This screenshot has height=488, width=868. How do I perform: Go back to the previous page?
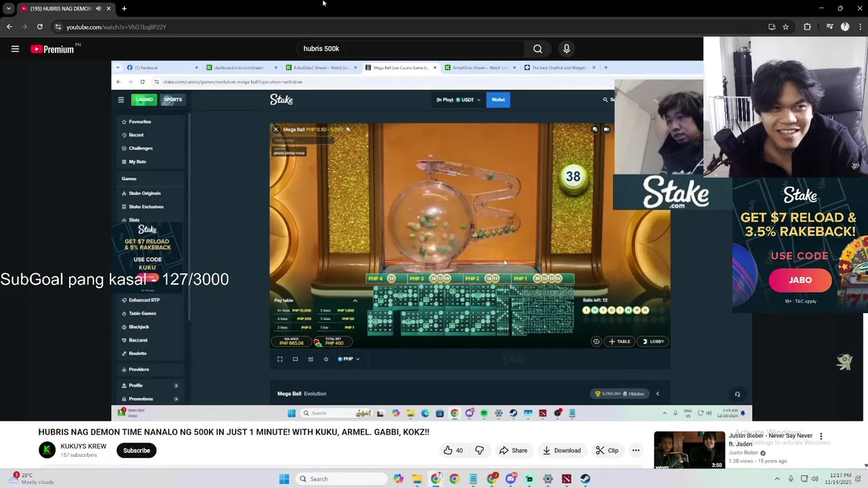[9, 27]
